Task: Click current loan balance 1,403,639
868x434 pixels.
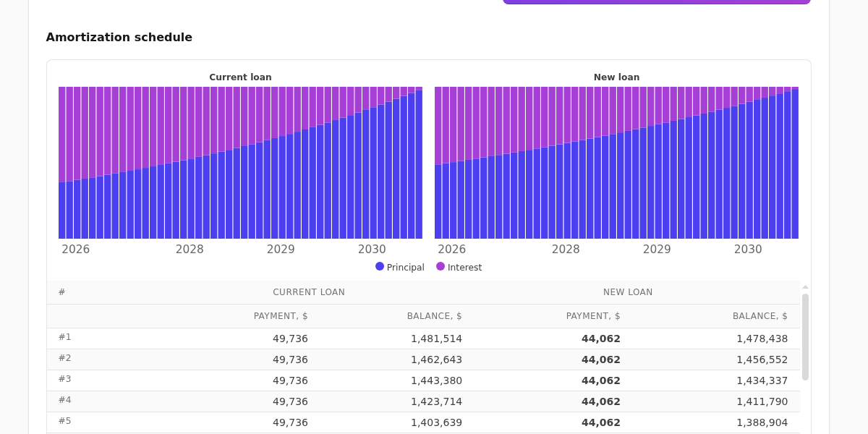Action: [x=436, y=422]
